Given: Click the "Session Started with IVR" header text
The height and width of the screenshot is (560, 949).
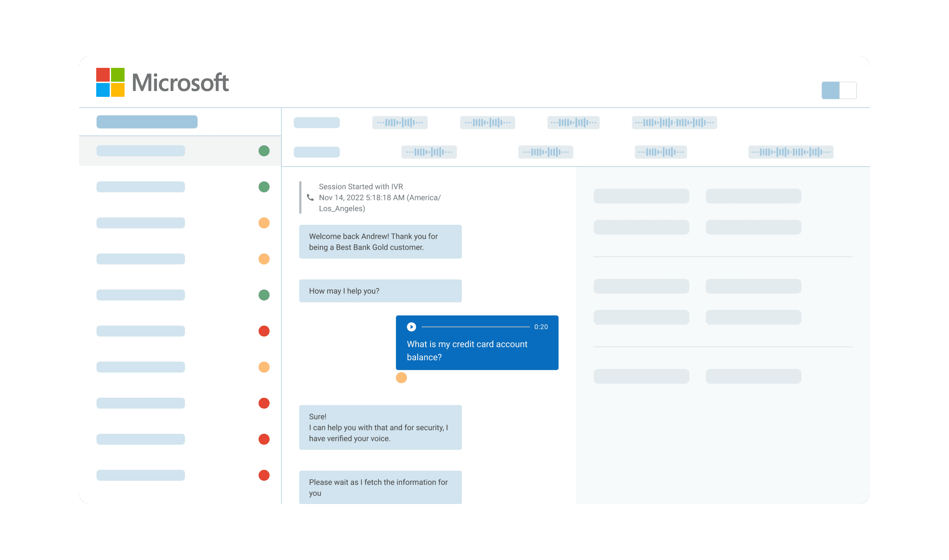Looking at the screenshot, I should [360, 186].
